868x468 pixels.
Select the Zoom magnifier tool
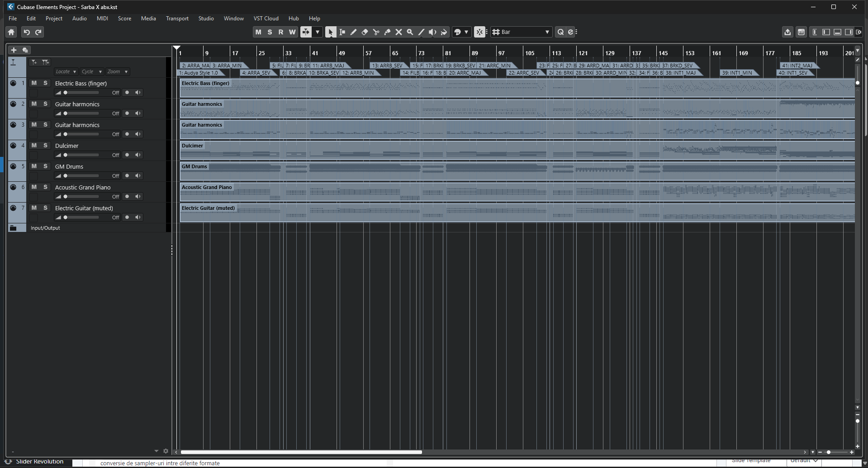coord(410,32)
